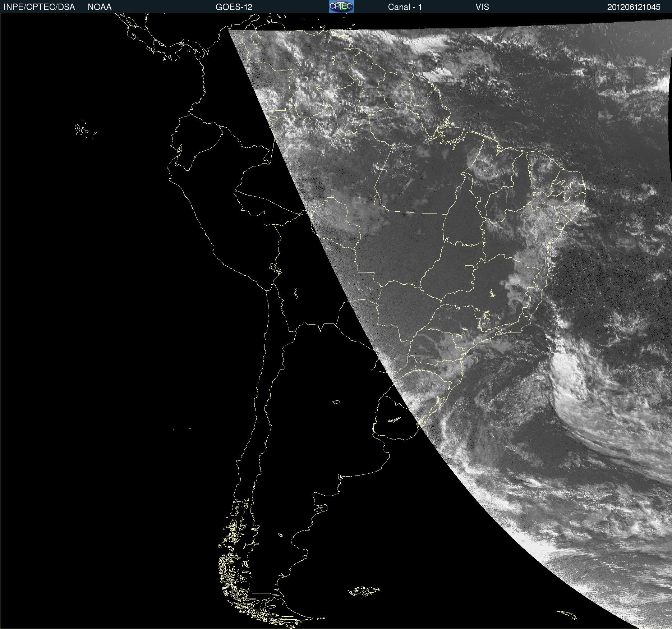Click the VIS channel label

click(x=482, y=7)
